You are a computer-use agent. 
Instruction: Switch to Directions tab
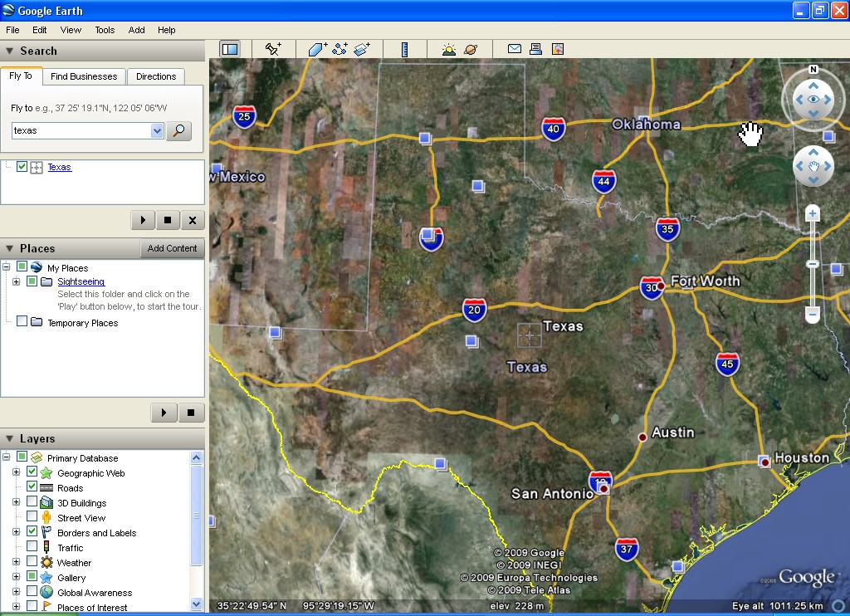[156, 76]
